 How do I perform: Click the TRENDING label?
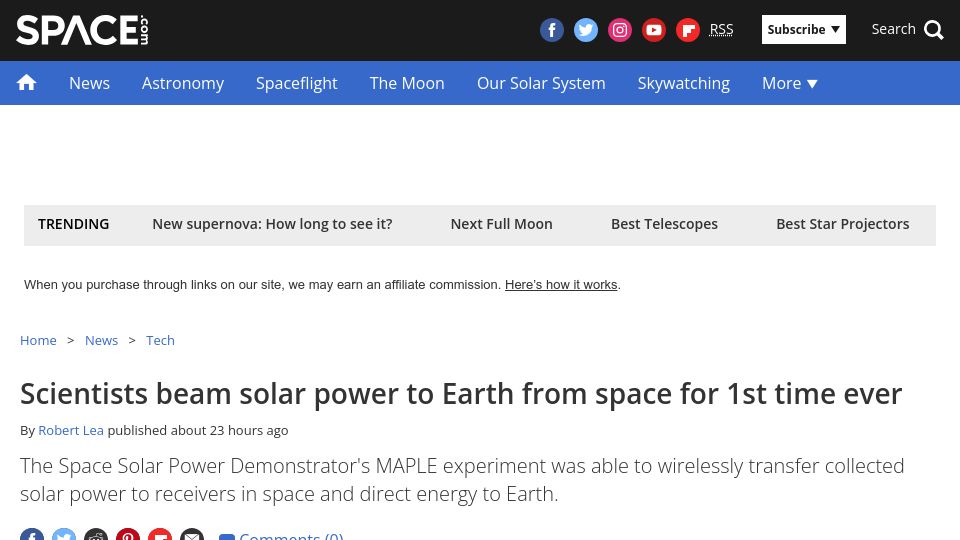(73, 224)
